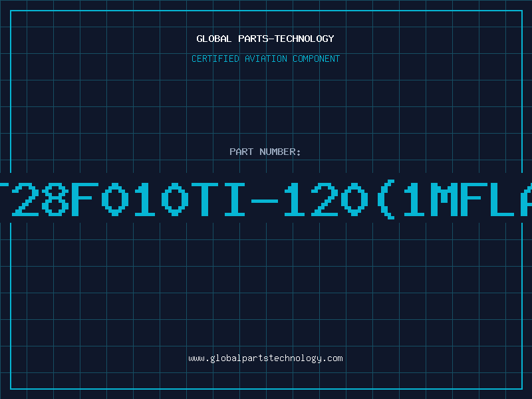This screenshot has width=532, height=399.
Task: Select the PARTS-TECHNOLOGY title text
Action: (286, 39)
